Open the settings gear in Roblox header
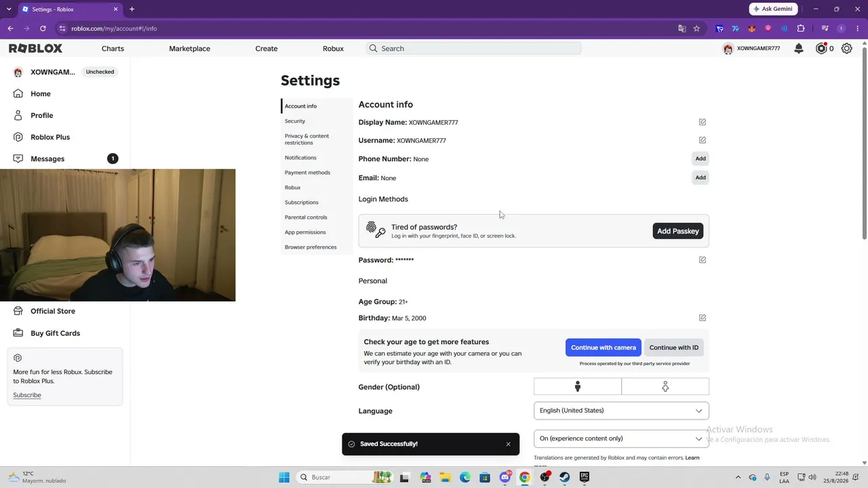 (x=846, y=49)
